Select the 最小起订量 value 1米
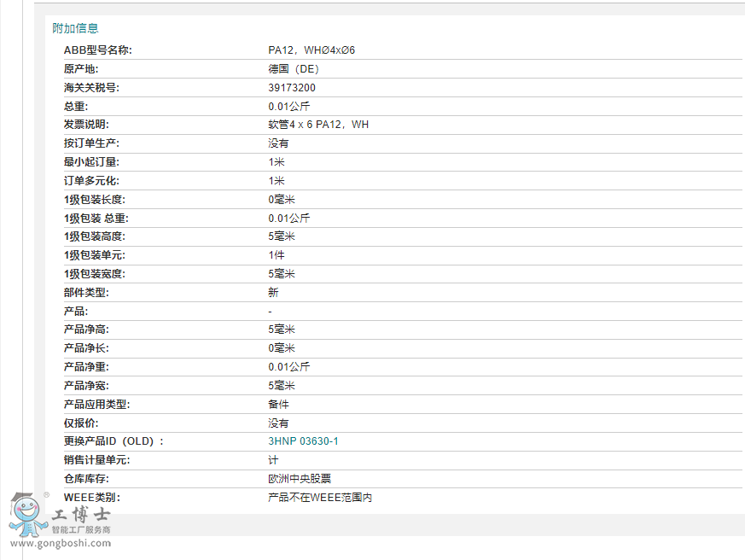Image resolution: width=745 pixels, height=560 pixels. pyautogui.click(x=273, y=161)
